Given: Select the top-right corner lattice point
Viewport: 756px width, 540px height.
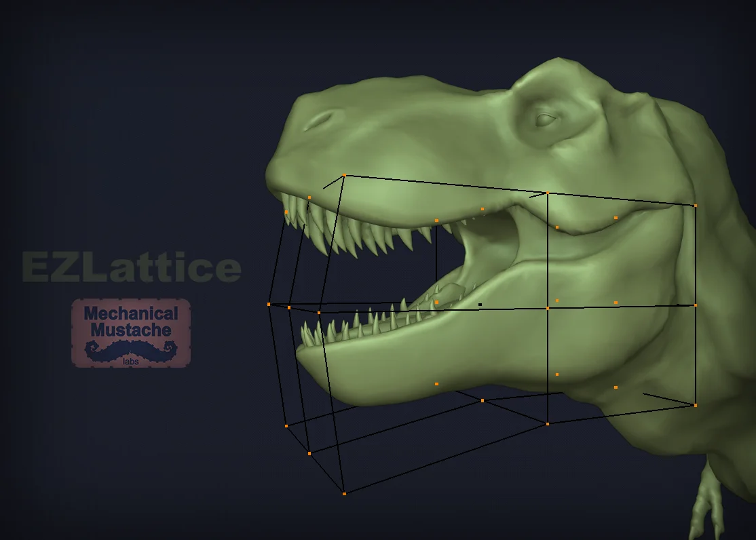Looking at the screenshot, I should click(696, 205).
